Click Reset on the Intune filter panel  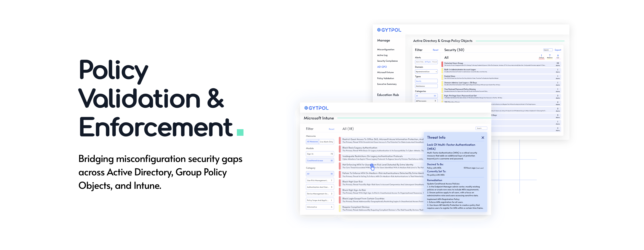click(331, 129)
